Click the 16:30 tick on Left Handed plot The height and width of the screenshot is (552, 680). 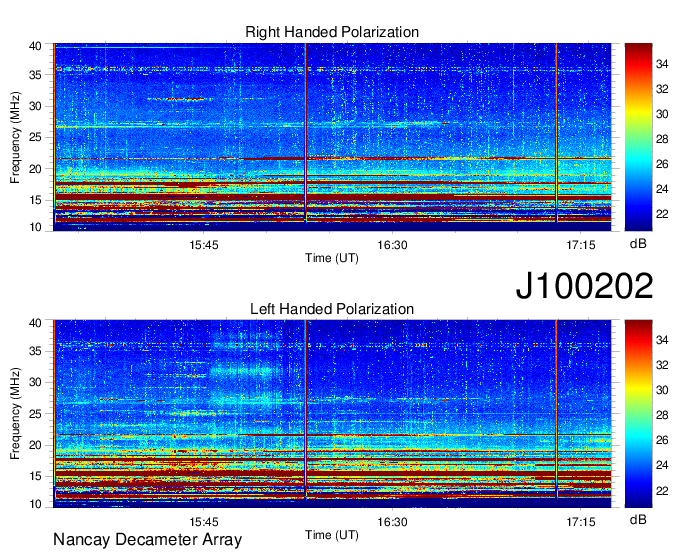click(392, 522)
